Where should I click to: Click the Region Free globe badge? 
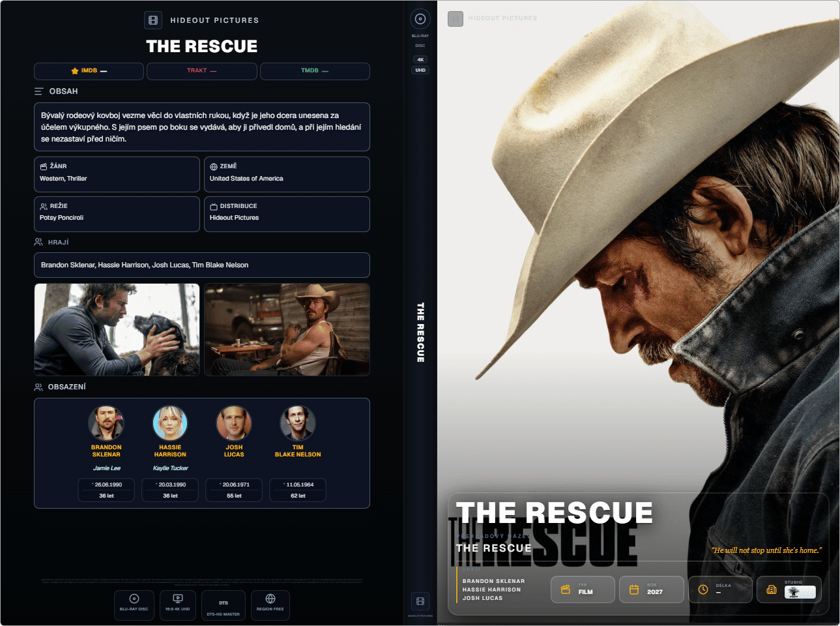pyautogui.click(x=270, y=605)
